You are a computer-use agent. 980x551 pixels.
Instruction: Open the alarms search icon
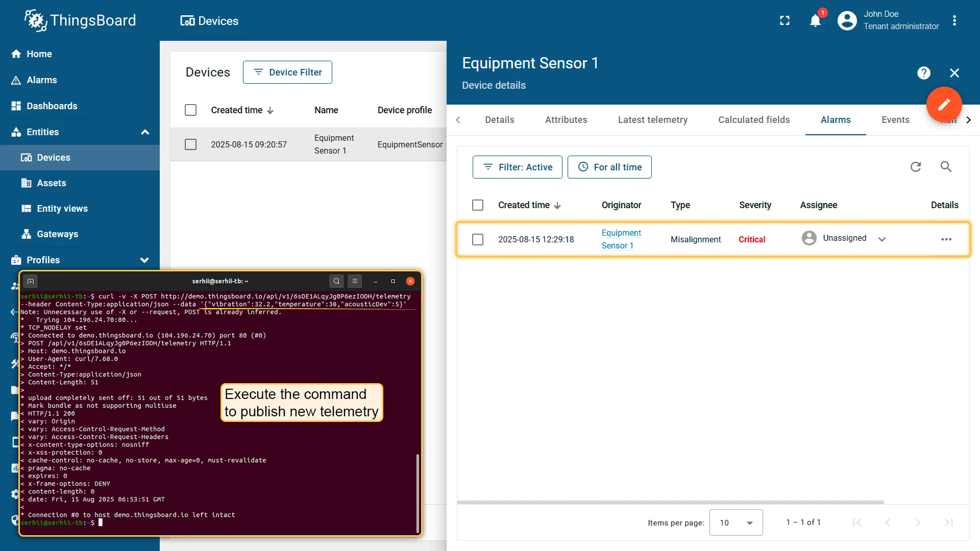[946, 167]
